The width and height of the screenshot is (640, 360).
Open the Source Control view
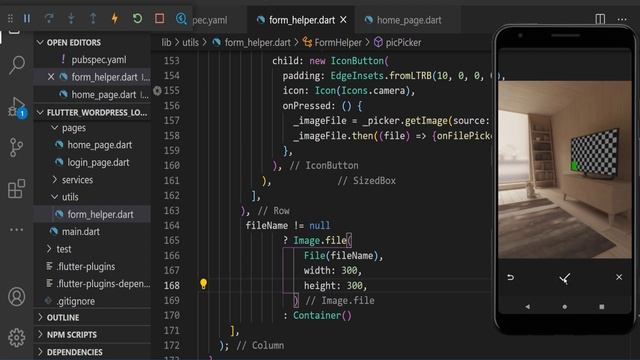[16, 147]
